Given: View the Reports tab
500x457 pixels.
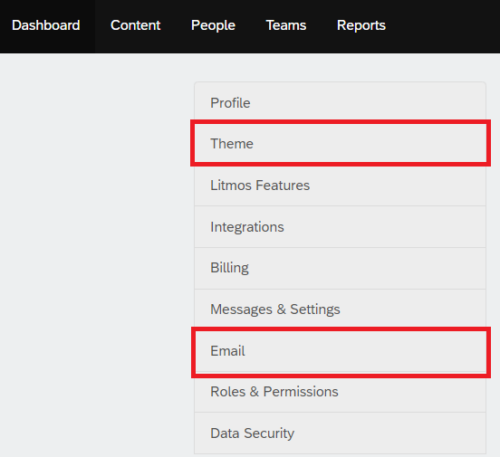Looking at the screenshot, I should click(x=361, y=26).
